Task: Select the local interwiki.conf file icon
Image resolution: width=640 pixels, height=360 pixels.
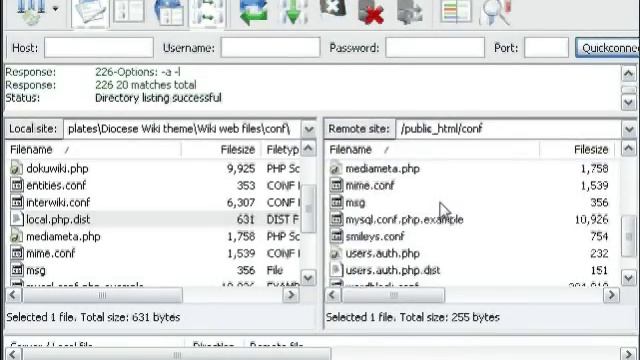Action: 17,202
